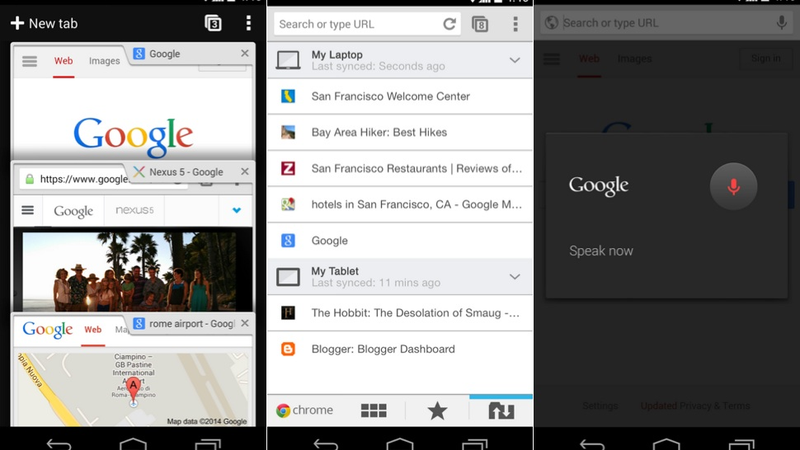Open the Google entry under My Laptop
800x450 pixels.
coord(400,240)
